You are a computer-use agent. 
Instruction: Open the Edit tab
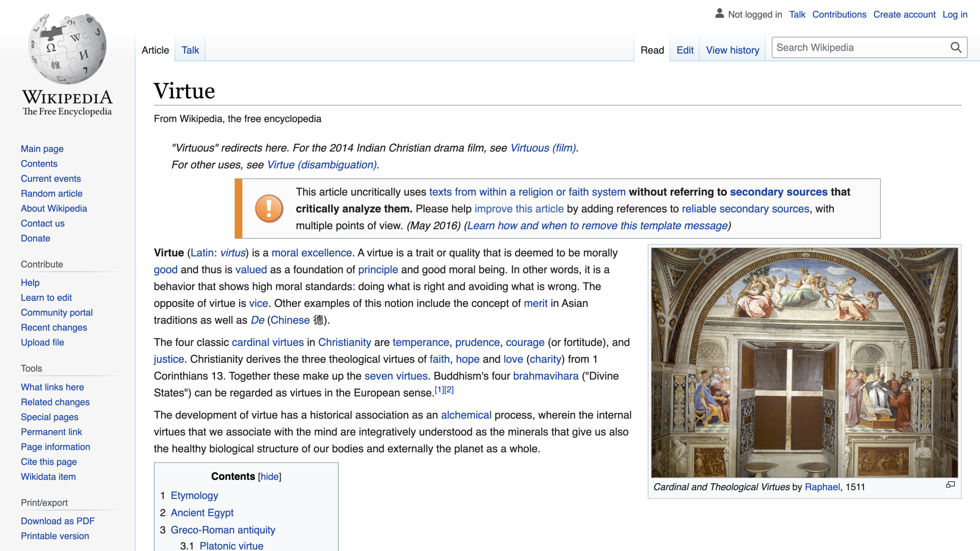(685, 50)
